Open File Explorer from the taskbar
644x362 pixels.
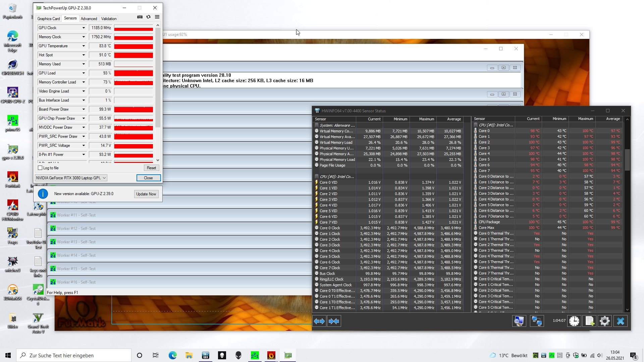point(189,355)
